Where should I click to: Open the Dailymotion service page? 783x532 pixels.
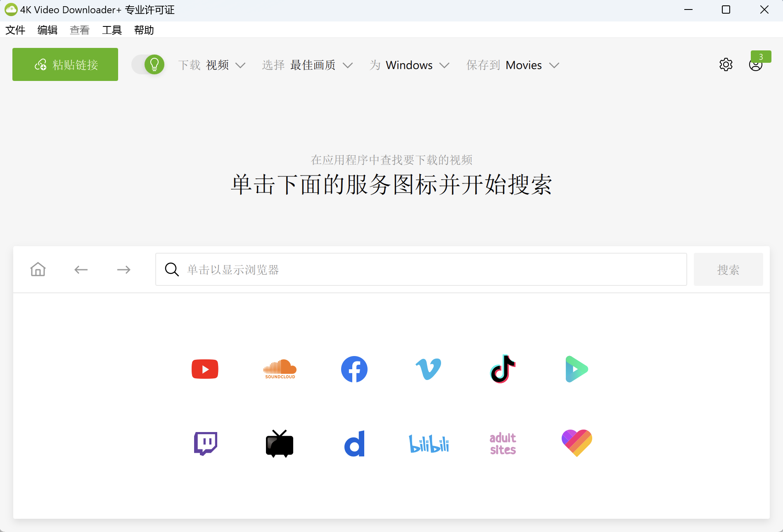pos(354,443)
